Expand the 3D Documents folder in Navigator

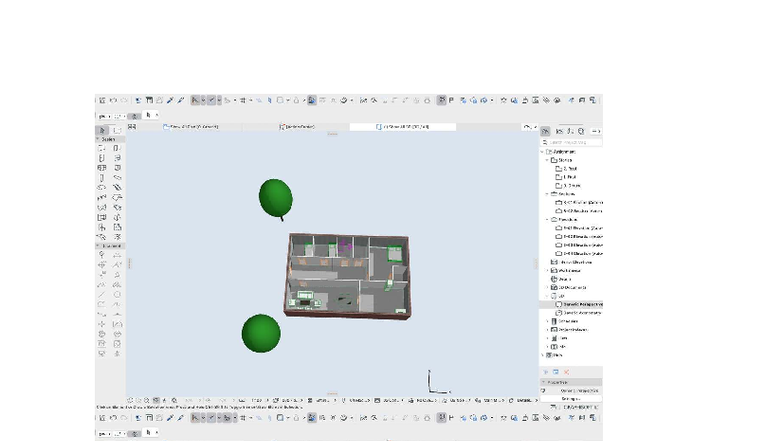pos(548,288)
